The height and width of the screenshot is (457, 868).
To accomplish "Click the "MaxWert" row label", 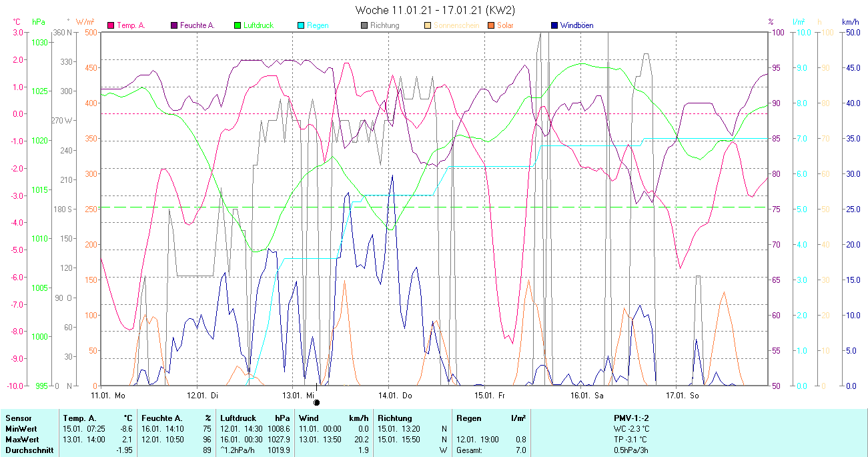I will 22,439.
